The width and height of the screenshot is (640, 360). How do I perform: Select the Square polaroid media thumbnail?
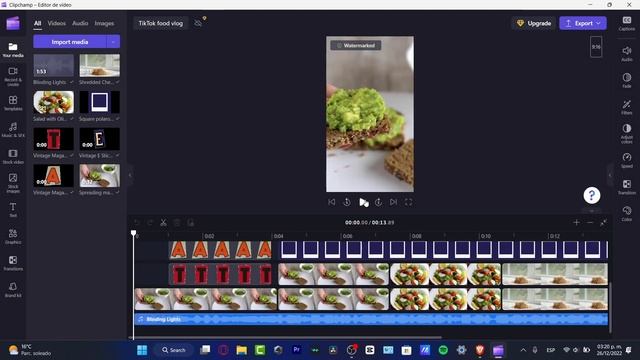pyautogui.click(x=100, y=102)
